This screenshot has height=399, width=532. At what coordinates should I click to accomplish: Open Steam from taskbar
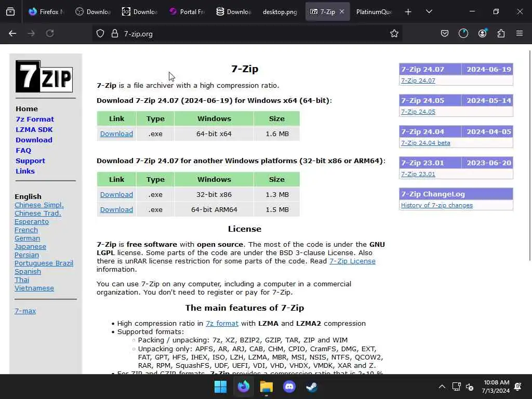(x=312, y=387)
